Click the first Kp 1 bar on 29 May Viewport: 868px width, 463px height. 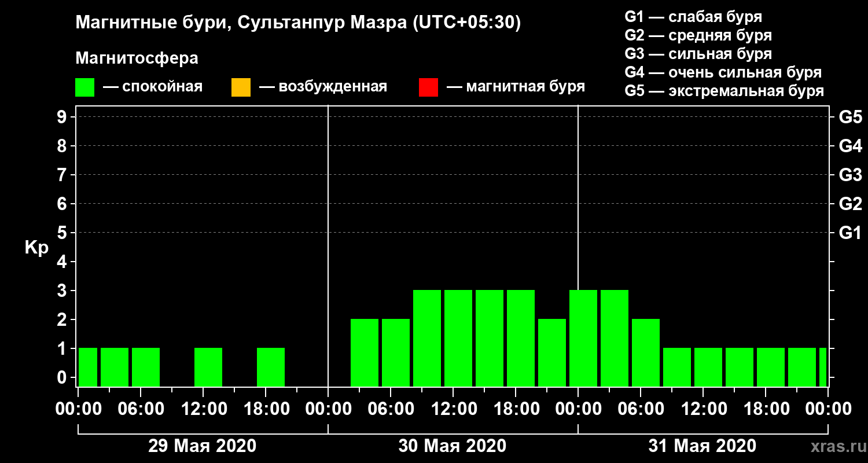pyautogui.click(x=88, y=367)
